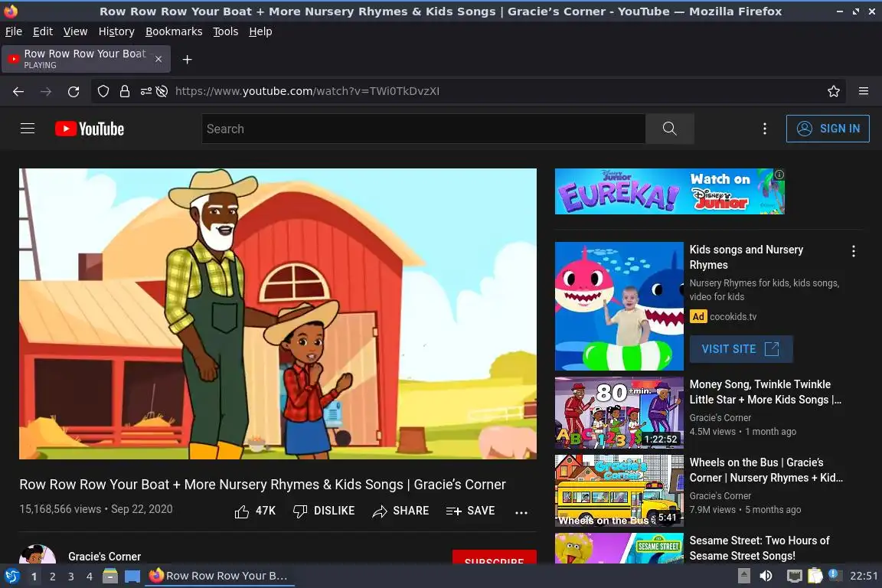882x588 pixels.
Task: Switch to workspace 3 in taskbar
Action: tap(71, 577)
